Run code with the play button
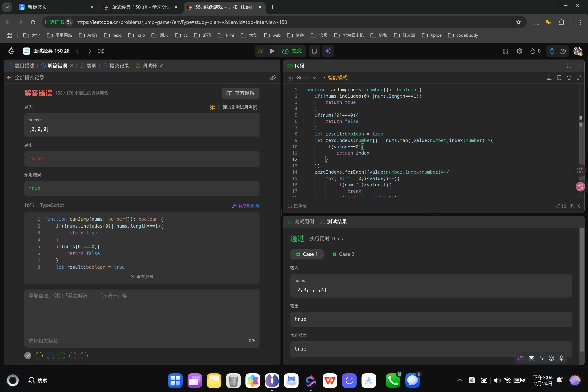Viewport: 588px width, 392px height. (272, 51)
